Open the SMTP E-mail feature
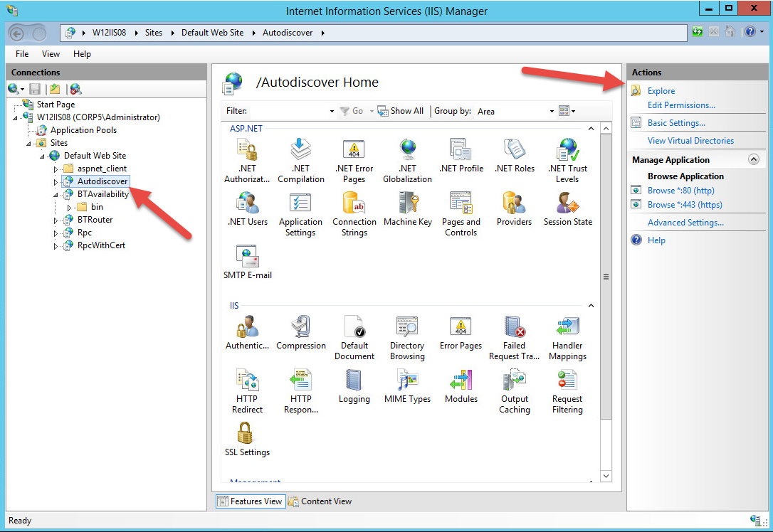The image size is (773, 532). [247, 262]
